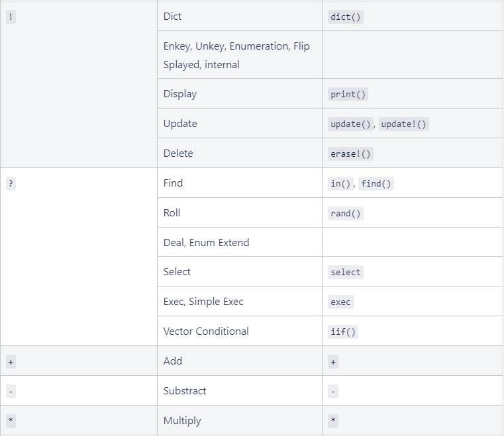
Task: Click the in() code snippet
Action: [340, 184]
